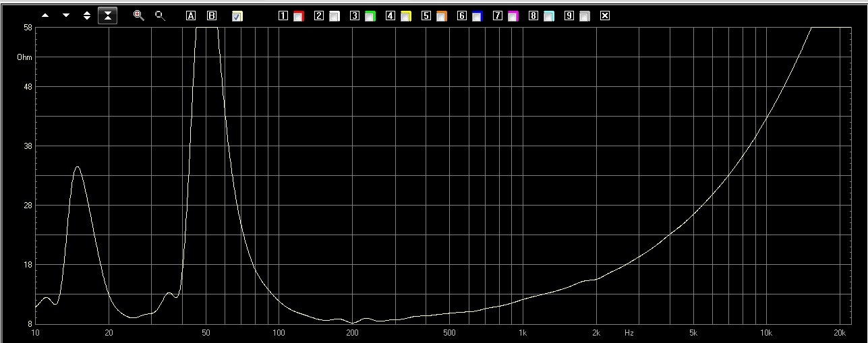The image size is (868, 343).
Task: Toggle overlay number 6 box
Action: (x=462, y=15)
